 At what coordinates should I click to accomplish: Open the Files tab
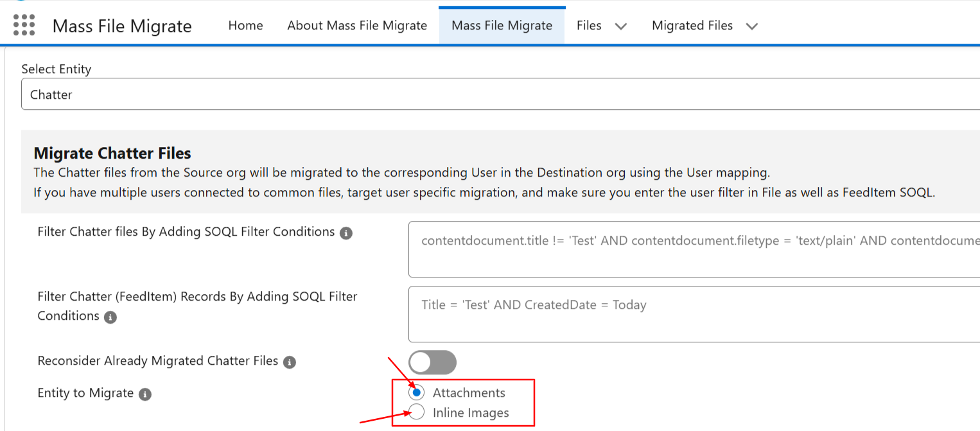coord(589,26)
